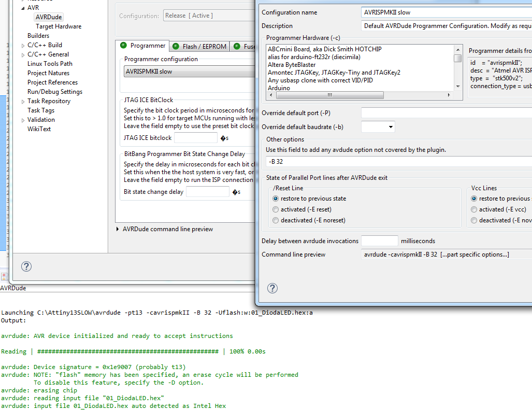Viewport: 532px width, 410px height.
Task: Switch to the Flash / EEPROM tab
Action: [x=199, y=47]
